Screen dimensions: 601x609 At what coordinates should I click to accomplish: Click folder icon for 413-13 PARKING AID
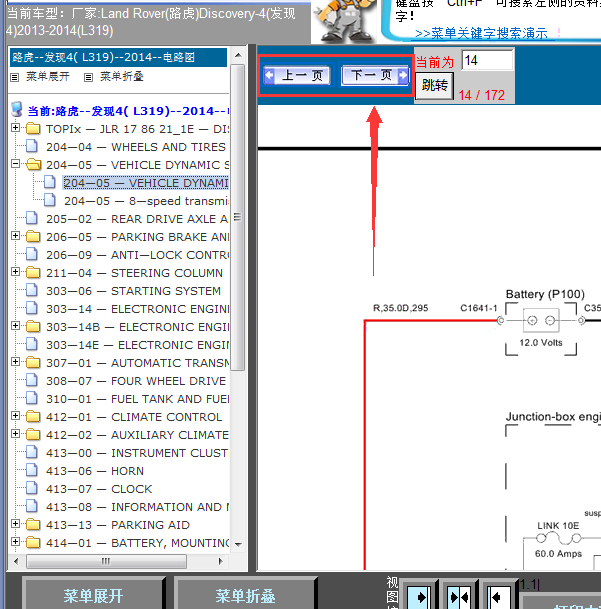click(33, 525)
